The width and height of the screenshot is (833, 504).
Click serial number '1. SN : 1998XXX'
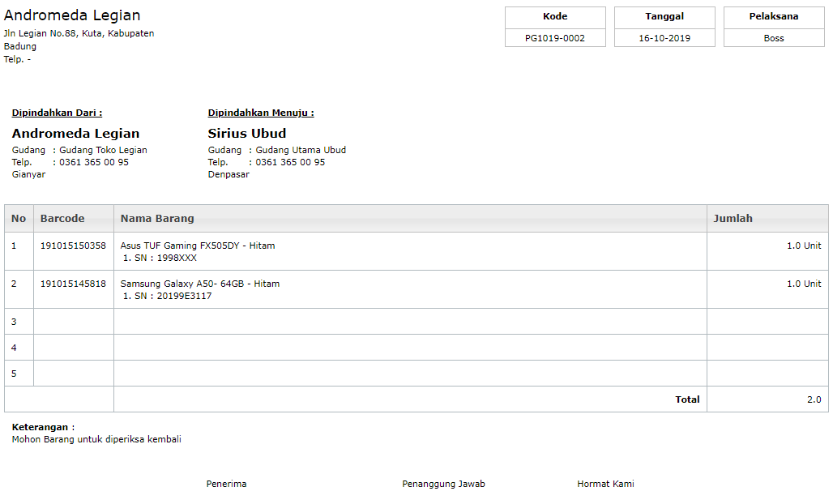point(160,258)
